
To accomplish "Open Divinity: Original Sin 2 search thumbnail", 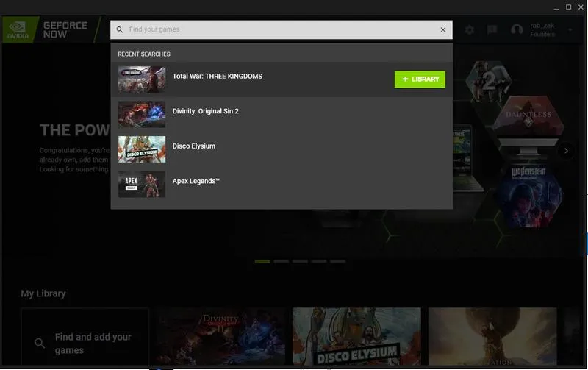I will click(x=142, y=114).
